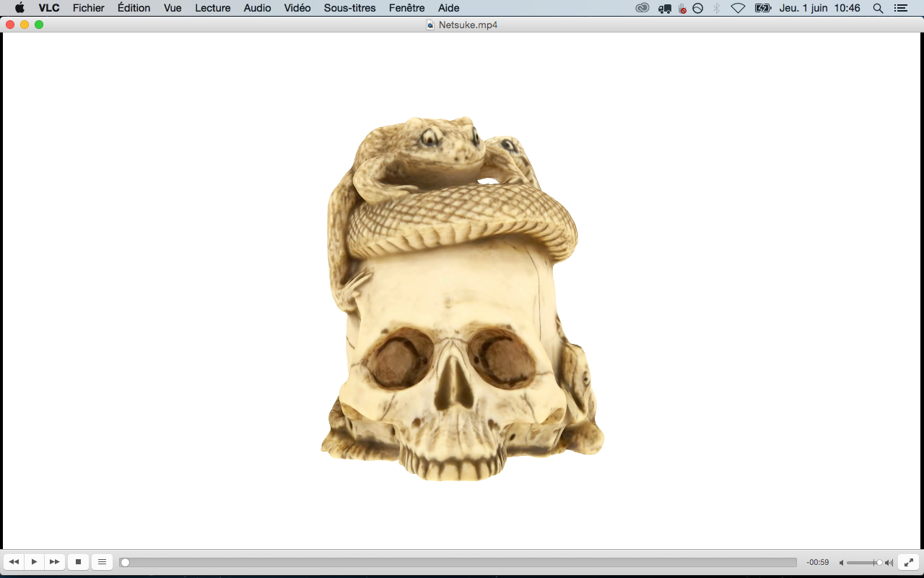
Task: Click the rewind button in VLC
Action: tap(14, 562)
